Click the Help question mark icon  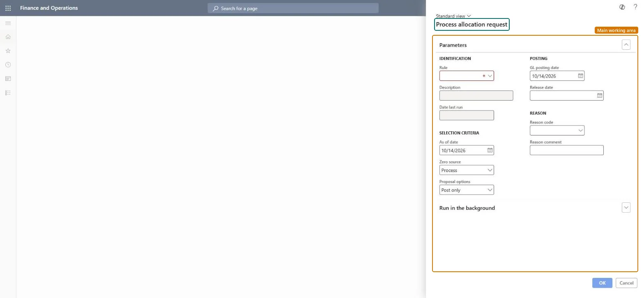tap(635, 7)
